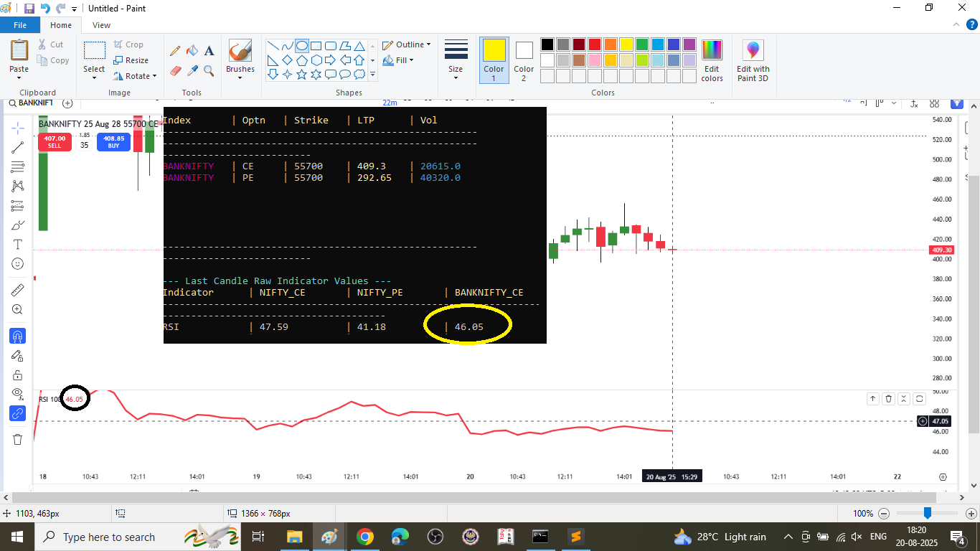Click the zoom in plus button

tap(971, 514)
